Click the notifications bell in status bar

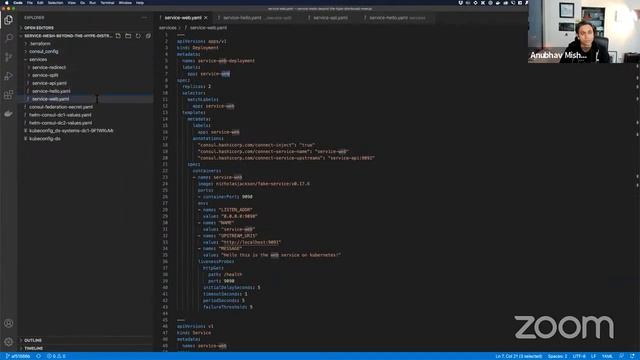632,356
